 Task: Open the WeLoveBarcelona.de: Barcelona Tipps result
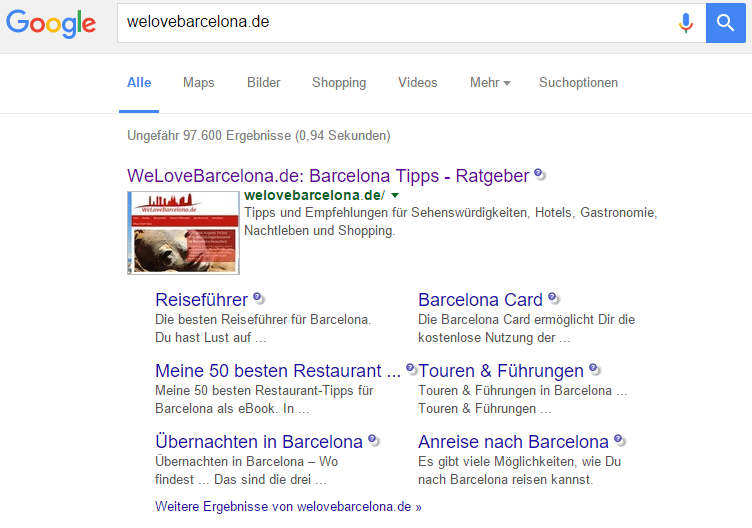(328, 176)
